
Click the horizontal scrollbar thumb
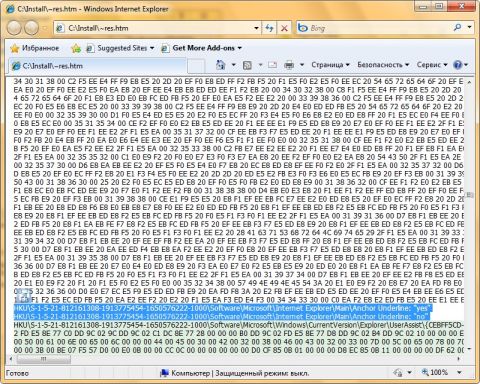tap(44, 359)
